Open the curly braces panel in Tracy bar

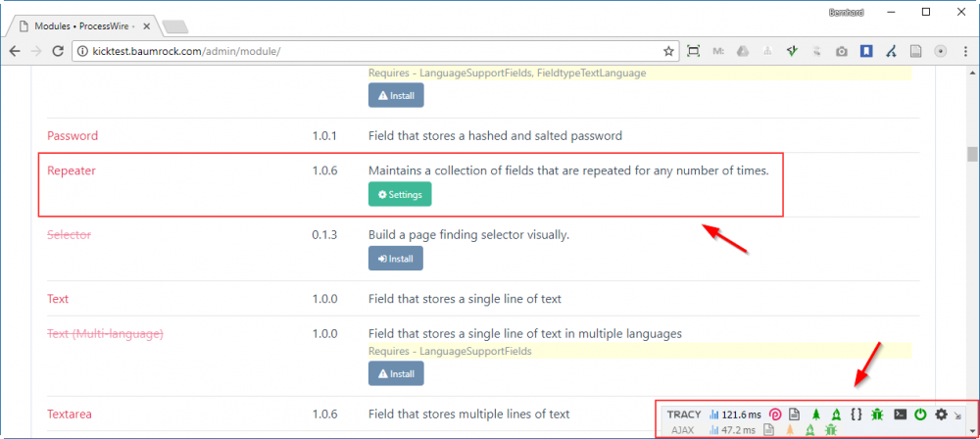point(857,414)
